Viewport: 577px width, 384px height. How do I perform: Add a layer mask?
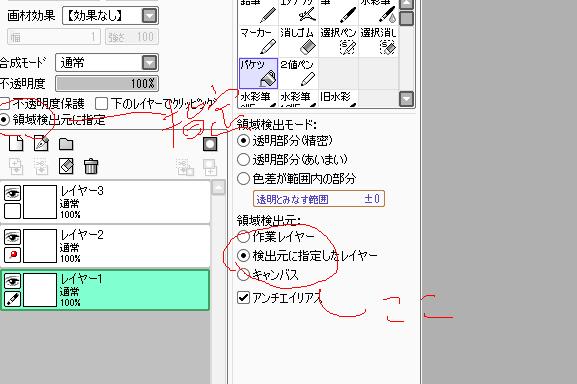210,144
